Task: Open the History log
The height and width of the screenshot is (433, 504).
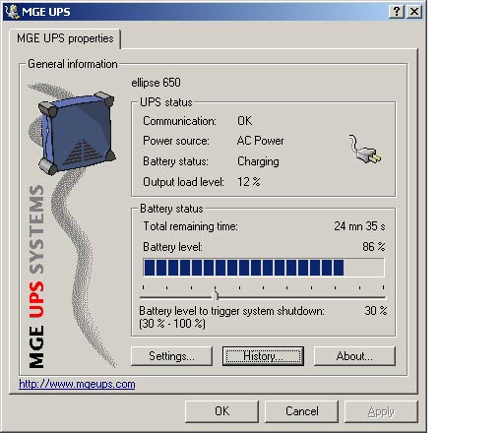Action: (x=263, y=356)
